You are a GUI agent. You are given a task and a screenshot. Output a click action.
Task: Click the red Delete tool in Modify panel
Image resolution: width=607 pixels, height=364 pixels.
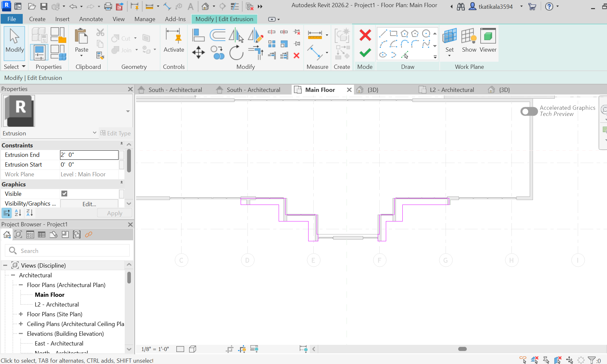[x=297, y=56]
